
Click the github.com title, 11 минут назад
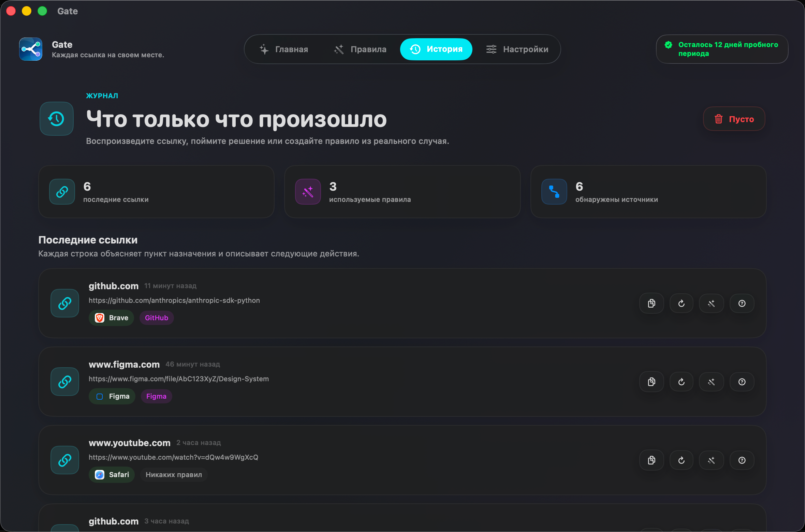point(114,286)
